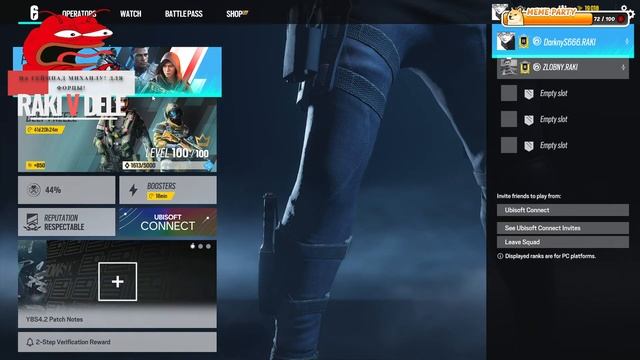Open the Battle Pass tab
The image size is (640, 360).
pyautogui.click(x=184, y=14)
